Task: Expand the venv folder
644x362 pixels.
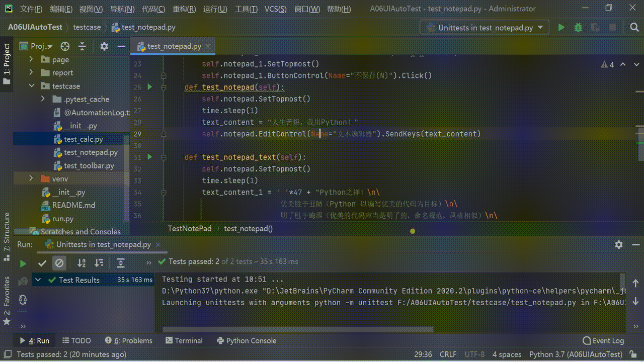Action: [31, 178]
